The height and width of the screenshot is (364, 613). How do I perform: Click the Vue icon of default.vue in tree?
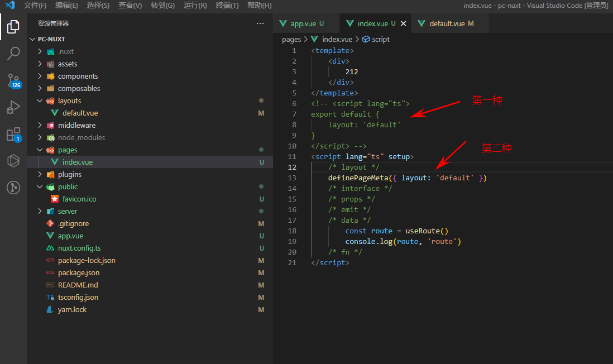(55, 113)
